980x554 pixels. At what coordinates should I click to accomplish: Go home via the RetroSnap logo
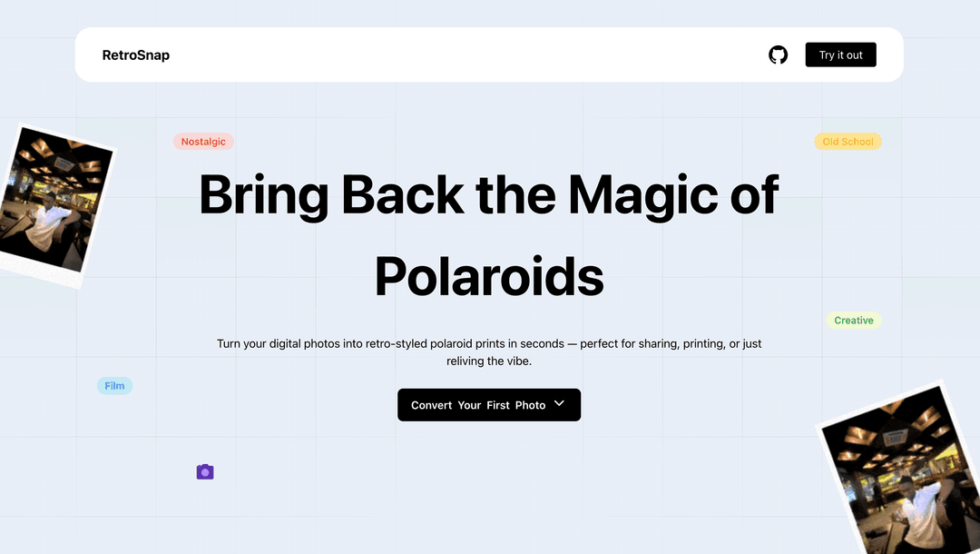pos(136,55)
